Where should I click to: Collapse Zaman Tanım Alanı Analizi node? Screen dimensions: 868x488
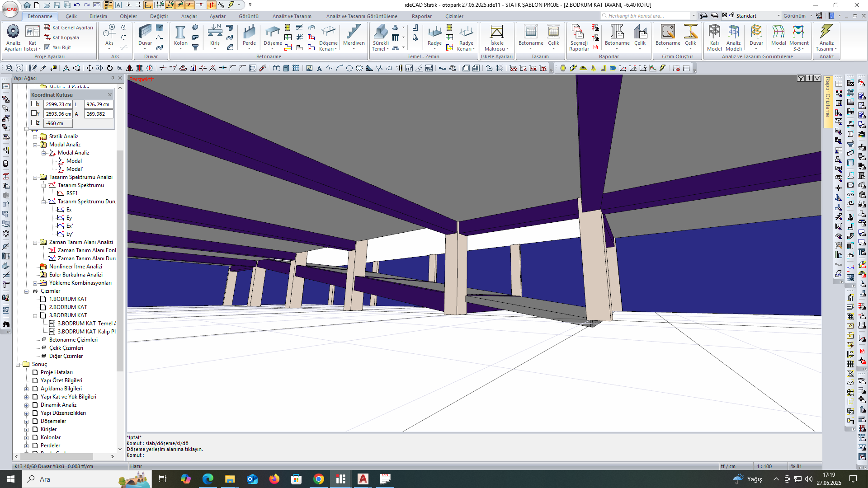35,242
